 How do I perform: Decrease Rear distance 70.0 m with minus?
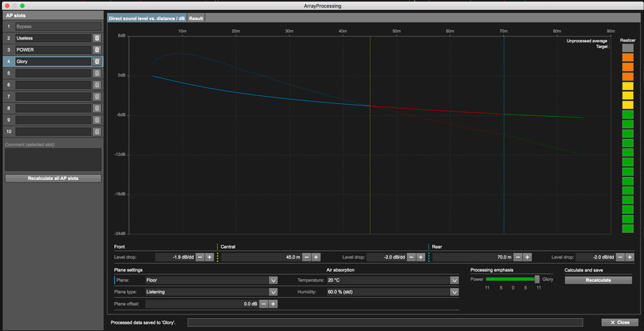(x=518, y=257)
